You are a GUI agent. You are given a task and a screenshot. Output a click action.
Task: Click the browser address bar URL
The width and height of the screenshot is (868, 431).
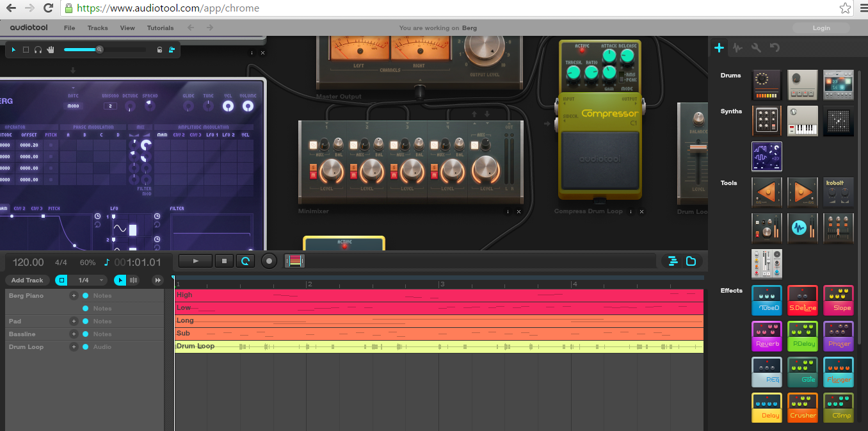tap(168, 8)
